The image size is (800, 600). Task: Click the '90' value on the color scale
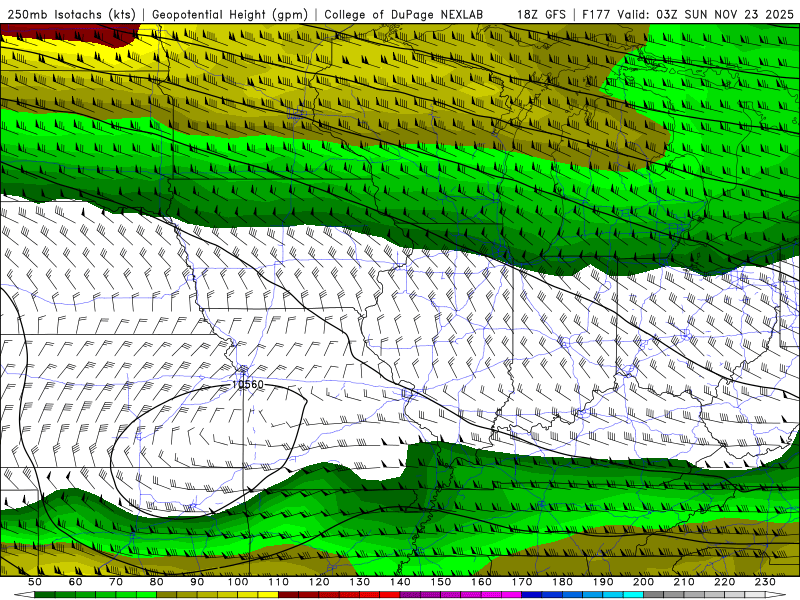[x=197, y=582]
